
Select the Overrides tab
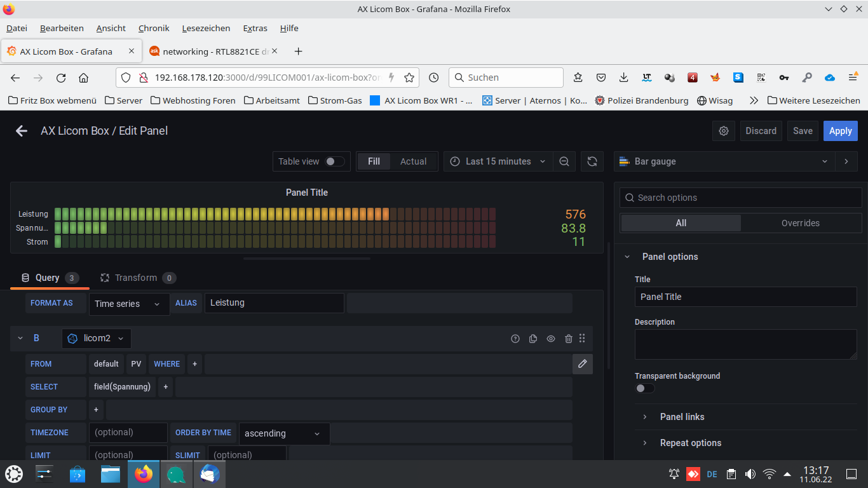[800, 223]
